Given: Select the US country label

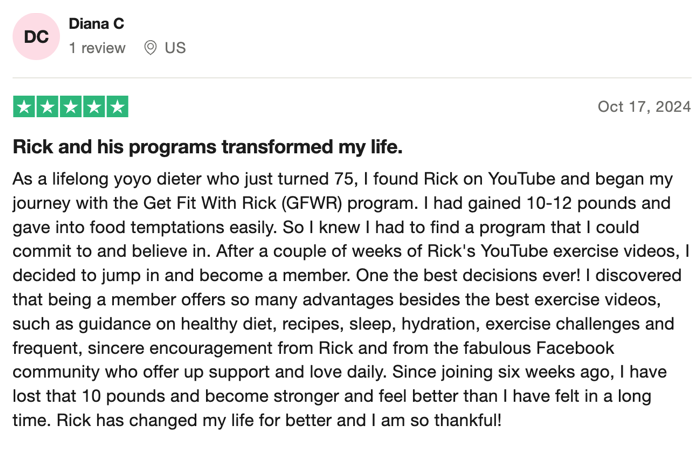Looking at the screenshot, I should [175, 48].
